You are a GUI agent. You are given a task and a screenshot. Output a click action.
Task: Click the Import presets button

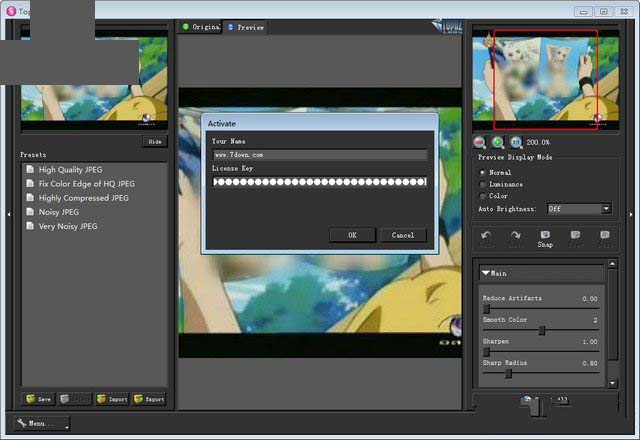[x=112, y=399]
